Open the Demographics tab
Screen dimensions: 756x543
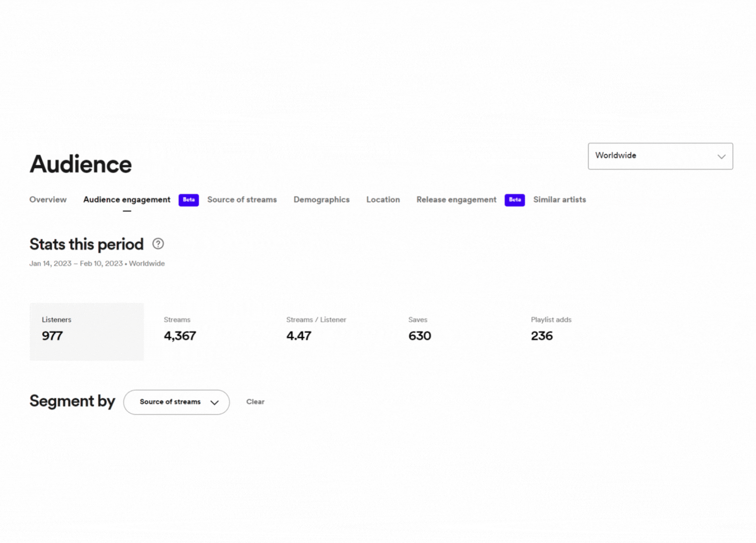[322, 200]
